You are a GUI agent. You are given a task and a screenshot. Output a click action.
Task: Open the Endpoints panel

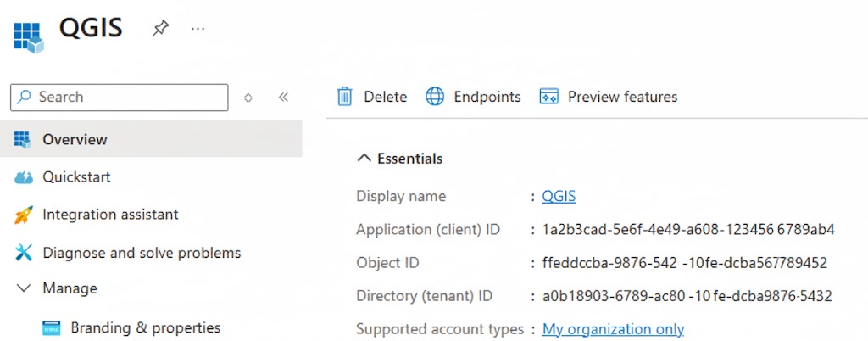click(x=473, y=97)
